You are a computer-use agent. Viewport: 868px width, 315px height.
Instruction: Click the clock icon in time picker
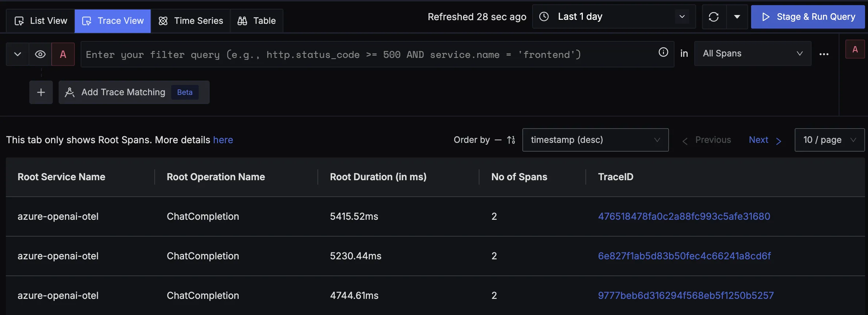[544, 16]
